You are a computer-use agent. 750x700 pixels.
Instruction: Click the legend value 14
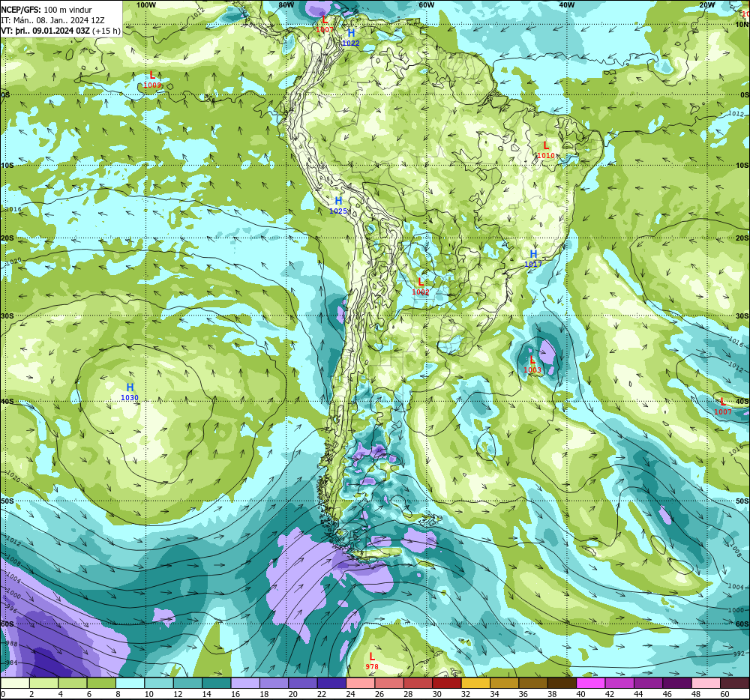click(x=206, y=694)
